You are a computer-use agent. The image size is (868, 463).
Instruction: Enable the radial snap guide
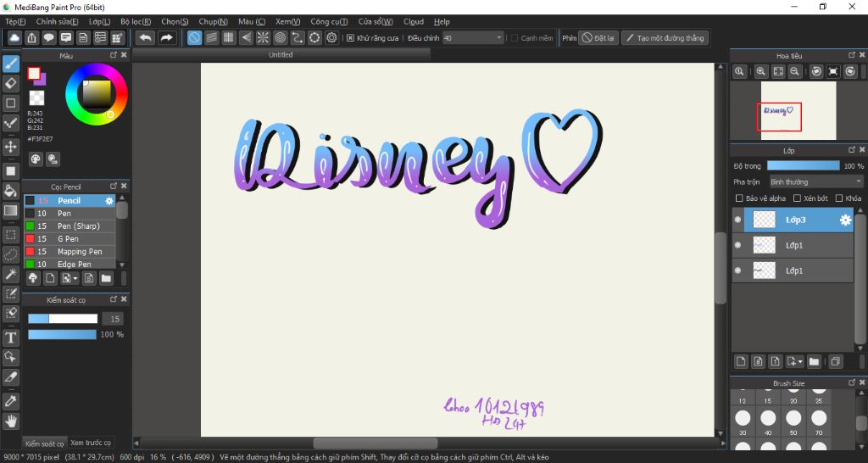[x=263, y=37]
